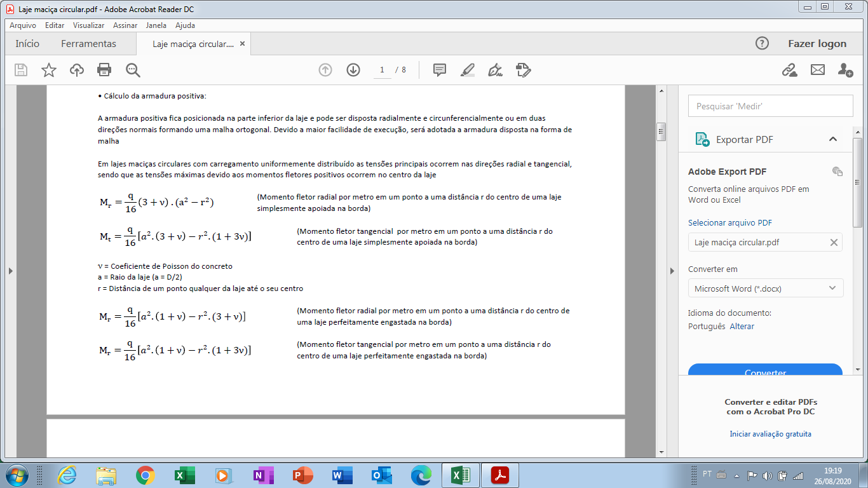868x488 pixels.
Task: Click the Action Center flag tray icon
Action: (x=752, y=475)
